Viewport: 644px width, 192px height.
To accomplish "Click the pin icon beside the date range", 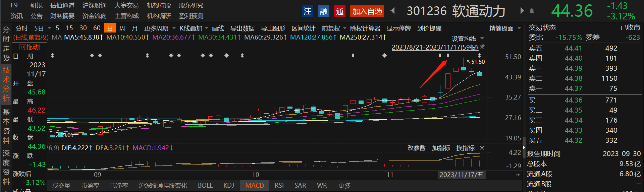I will pos(482,47).
